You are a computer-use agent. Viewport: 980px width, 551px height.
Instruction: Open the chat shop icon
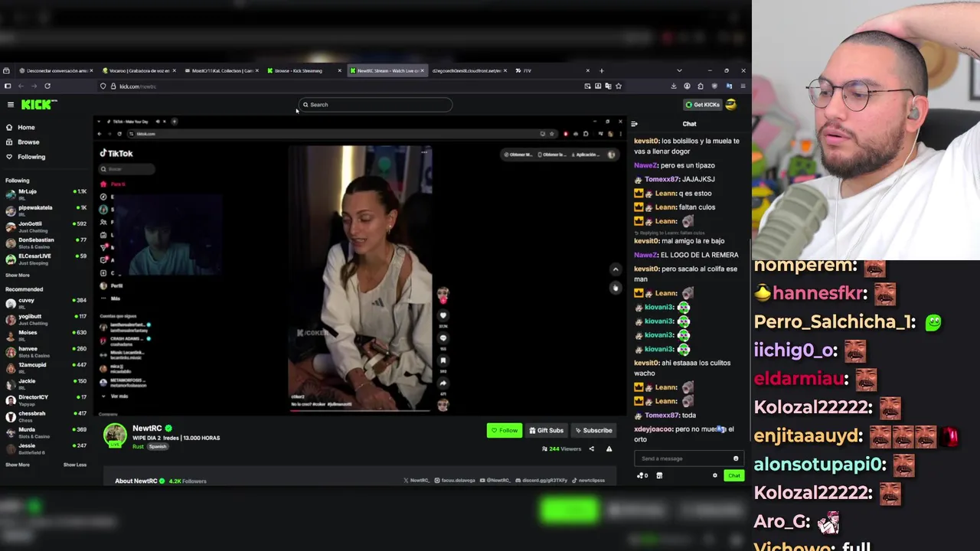coord(659,476)
